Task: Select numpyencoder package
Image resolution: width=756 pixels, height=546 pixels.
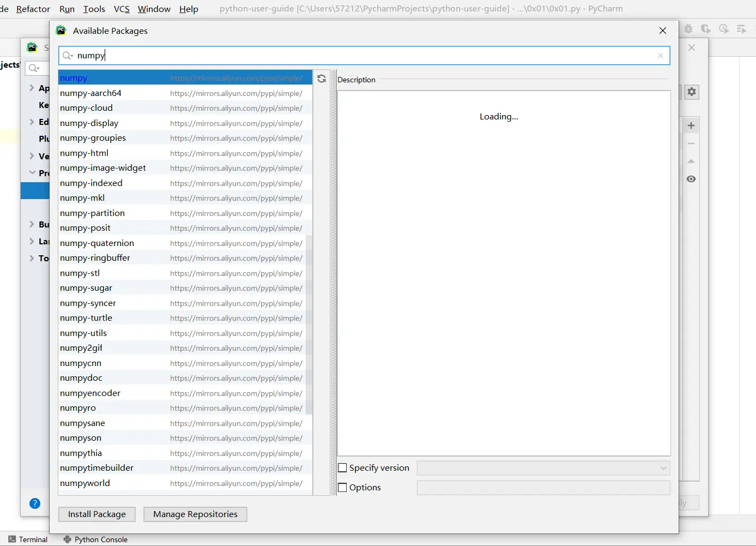Action: pyautogui.click(x=185, y=393)
